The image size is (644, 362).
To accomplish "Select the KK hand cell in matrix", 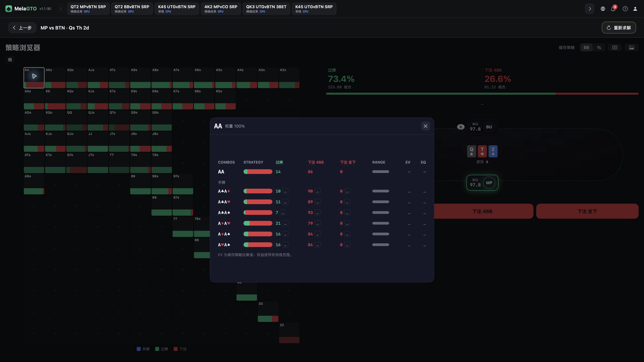I will [55, 99].
